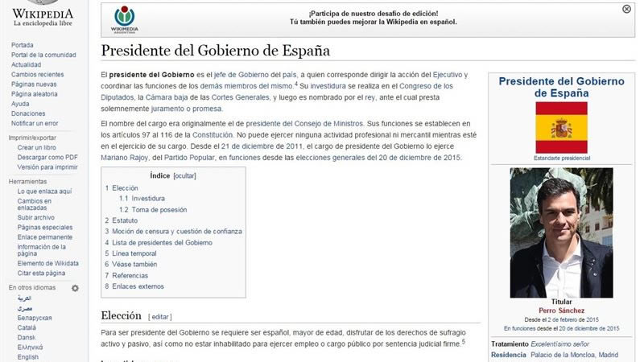Open Versión para imprimir
The height and width of the screenshot is (362, 644).
pos(47,167)
